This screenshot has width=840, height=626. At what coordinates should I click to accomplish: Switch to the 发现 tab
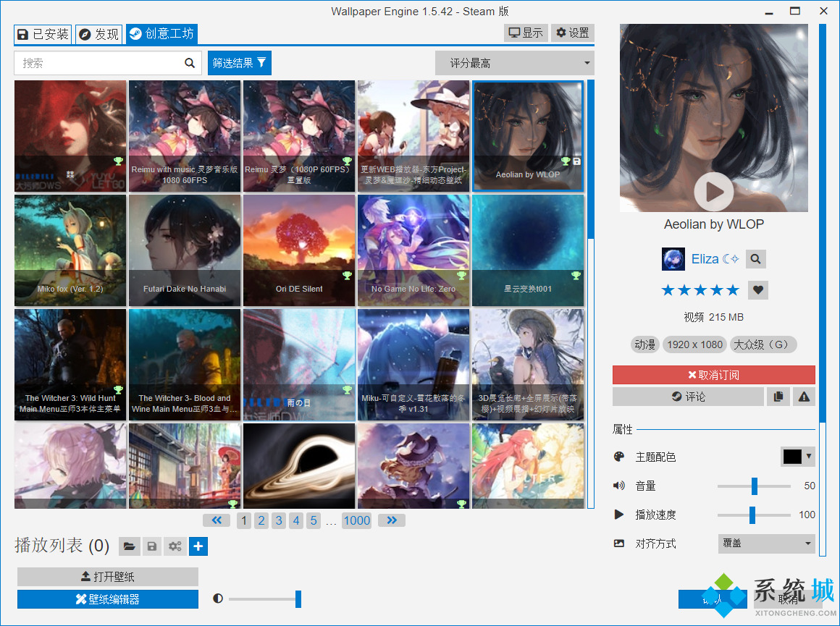(x=98, y=33)
